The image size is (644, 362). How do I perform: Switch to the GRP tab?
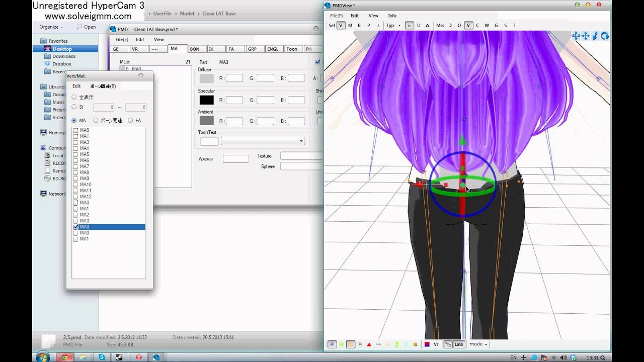click(x=254, y=49)
